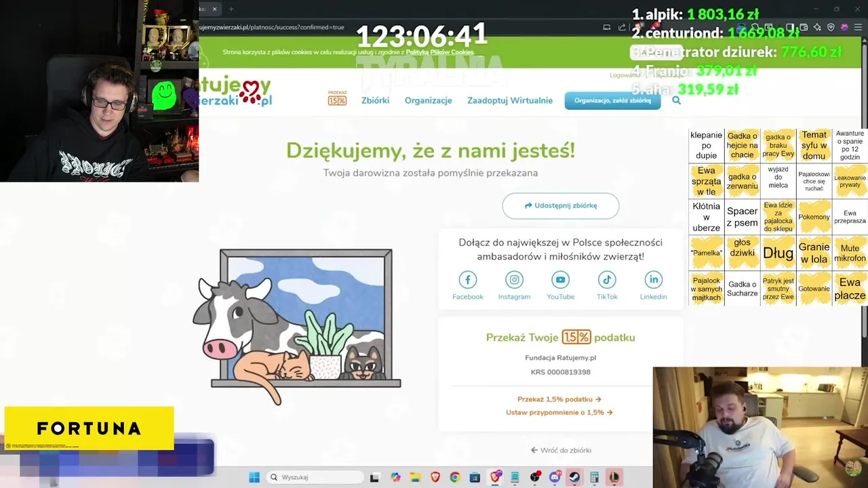Open the Instagram social icon
868x488 pixels.
click(514, 279)
